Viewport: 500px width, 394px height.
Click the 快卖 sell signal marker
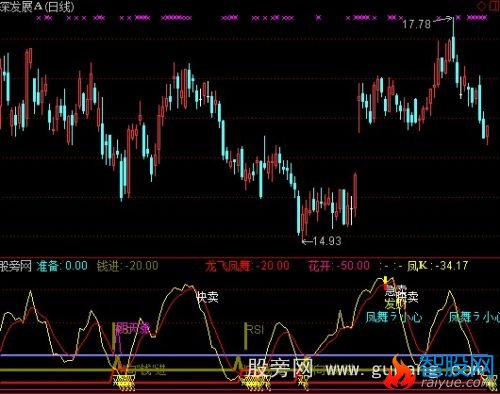tap(207, 297)
